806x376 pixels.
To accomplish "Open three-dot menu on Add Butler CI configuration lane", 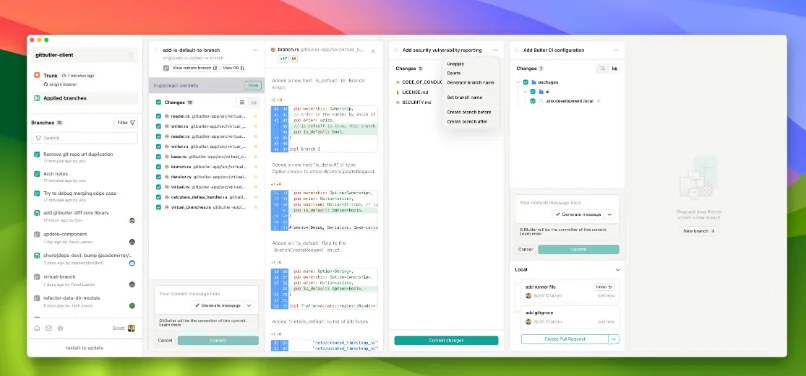I will coord(616,50).
